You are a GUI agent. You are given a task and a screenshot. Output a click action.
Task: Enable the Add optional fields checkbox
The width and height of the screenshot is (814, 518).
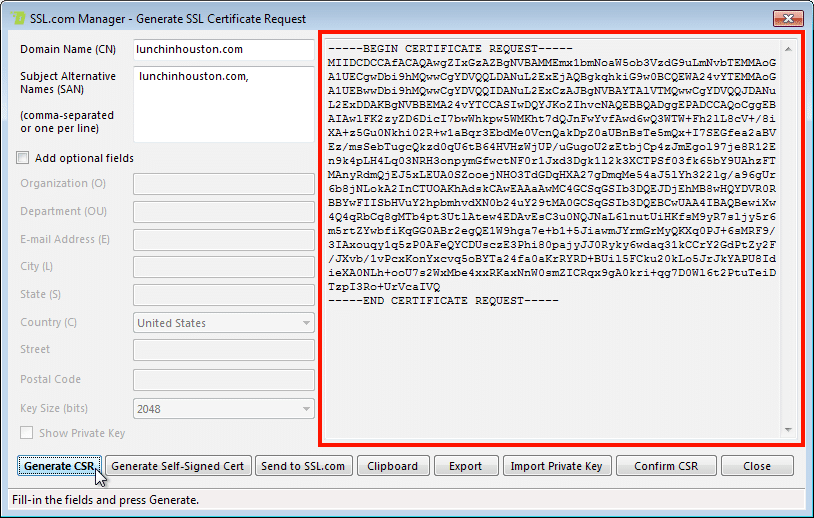point(24,158)
